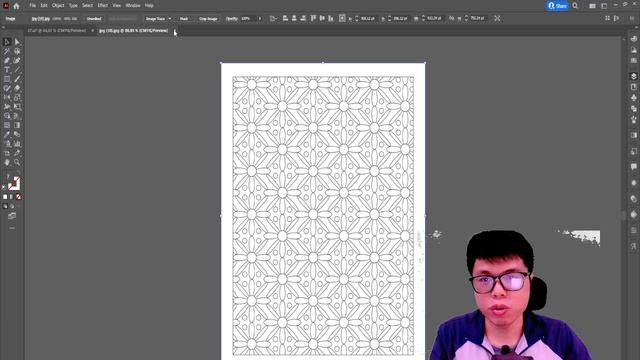Step the Width value arrows
This screenshot has height=360, width=640.
pyautogui.click(x=423, y=18)
